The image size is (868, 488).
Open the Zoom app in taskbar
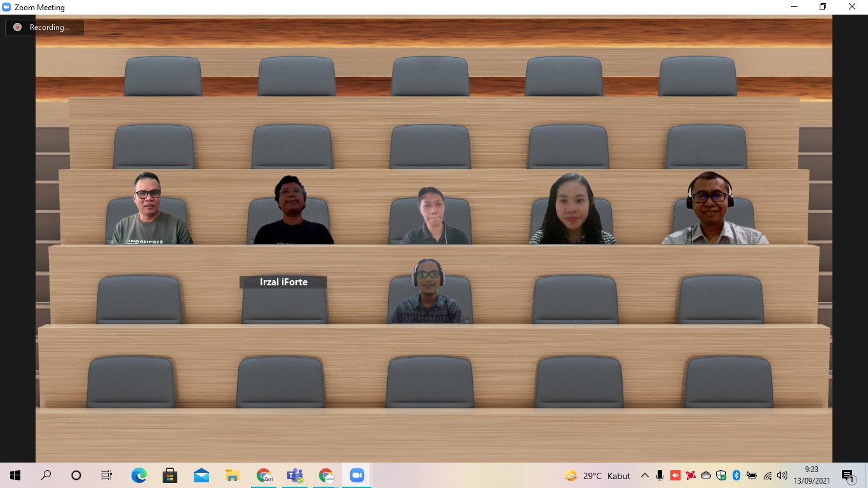[356, 475]
